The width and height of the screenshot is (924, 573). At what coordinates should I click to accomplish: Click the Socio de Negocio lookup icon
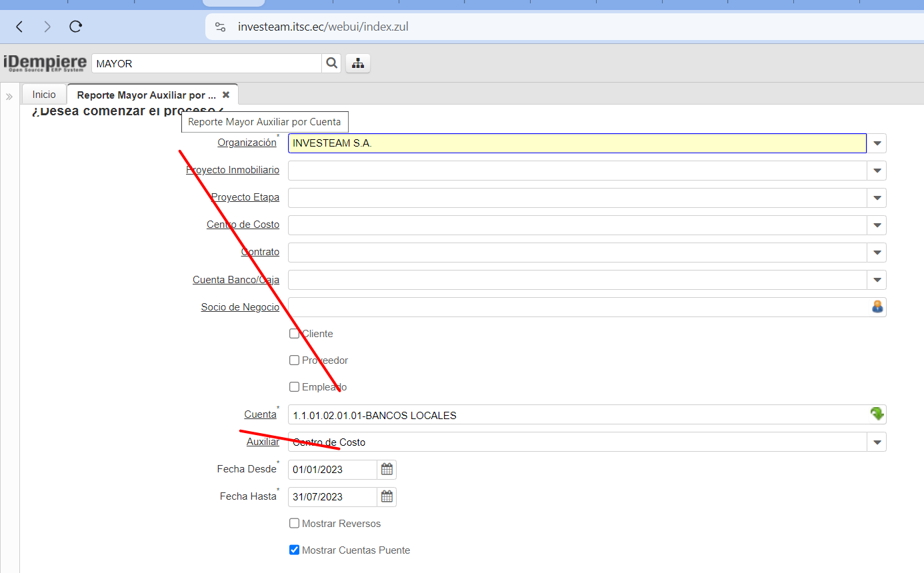877,306
